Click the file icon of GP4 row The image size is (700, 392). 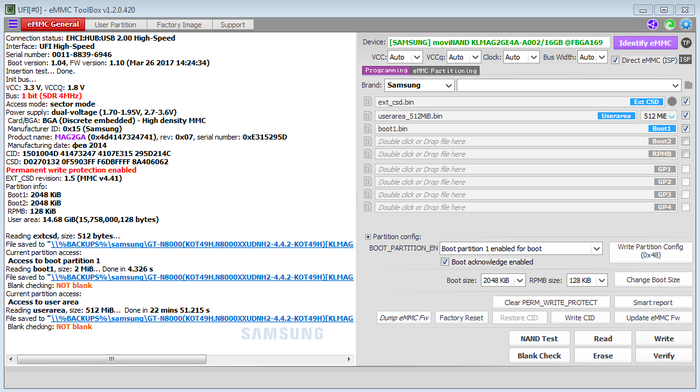click(368, 207)
